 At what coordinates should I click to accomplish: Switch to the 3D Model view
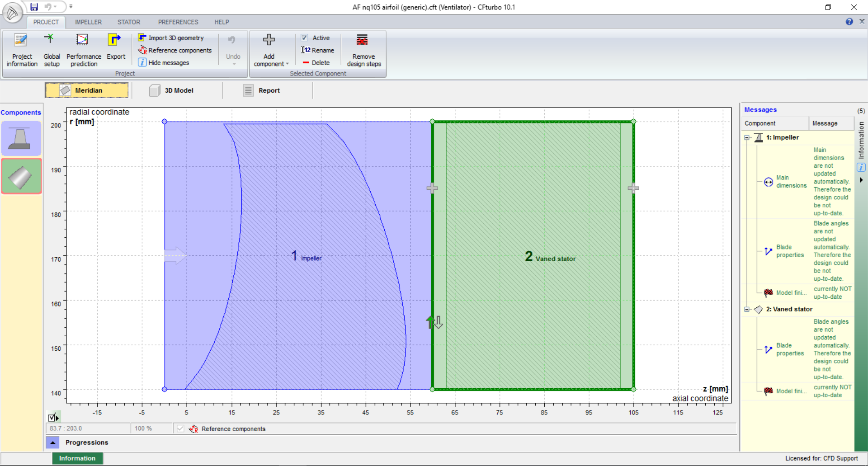pyautogui.click(x=172, y=90)
